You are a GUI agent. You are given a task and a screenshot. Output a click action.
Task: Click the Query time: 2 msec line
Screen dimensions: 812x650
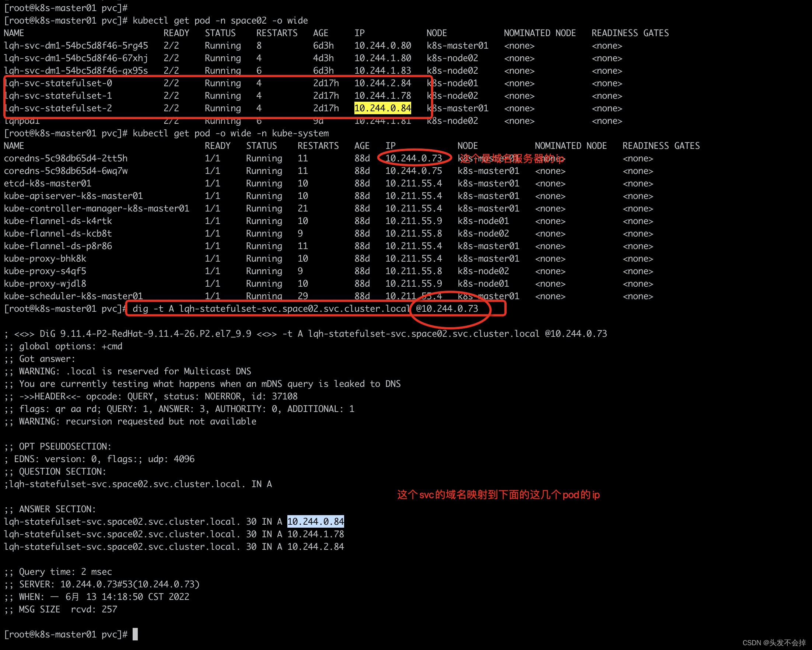point(58,572)
